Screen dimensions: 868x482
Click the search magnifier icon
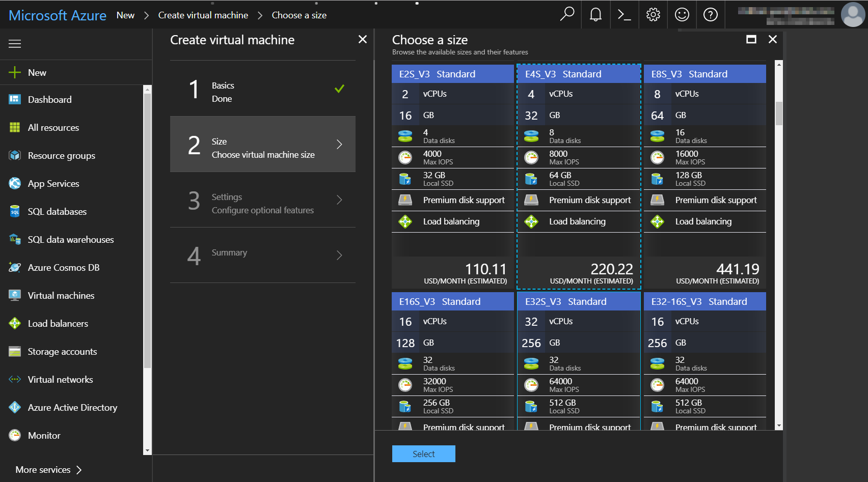pyautogui.click(x=567, y=14)
